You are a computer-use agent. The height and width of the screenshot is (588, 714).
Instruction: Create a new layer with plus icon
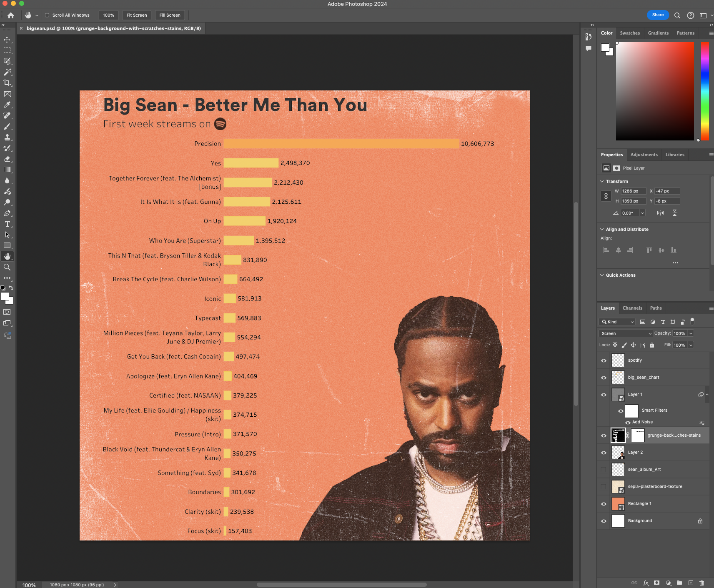[691, 583]
